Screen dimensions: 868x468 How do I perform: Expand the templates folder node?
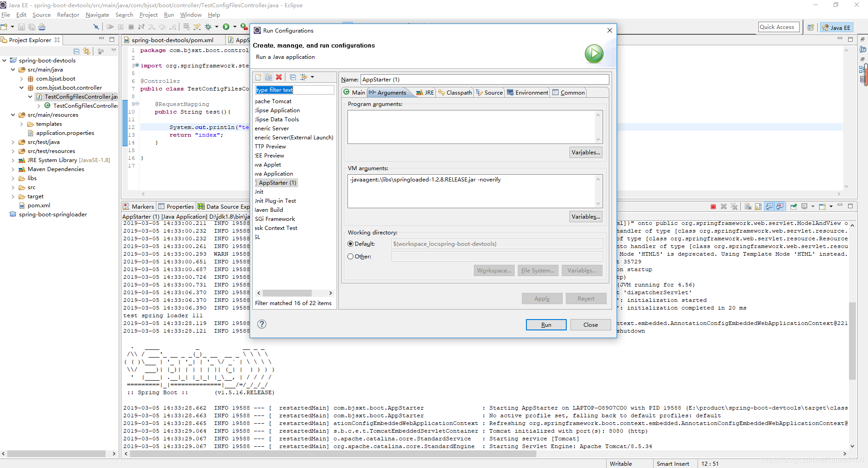click(21, 124)
